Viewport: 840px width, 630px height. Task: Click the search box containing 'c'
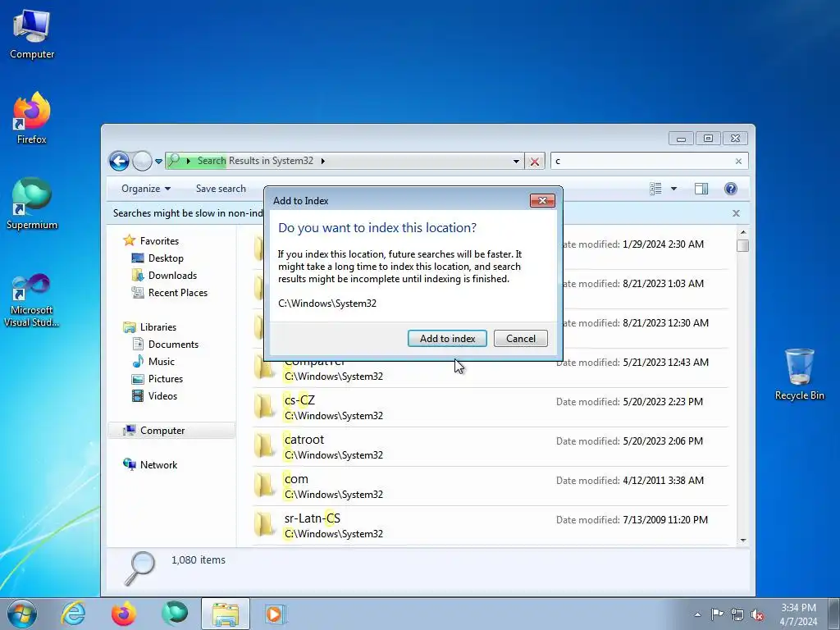(643, 162)
